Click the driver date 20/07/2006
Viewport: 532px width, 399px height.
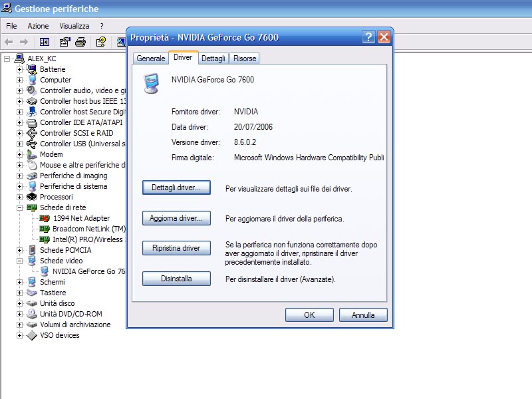(253, 127)
